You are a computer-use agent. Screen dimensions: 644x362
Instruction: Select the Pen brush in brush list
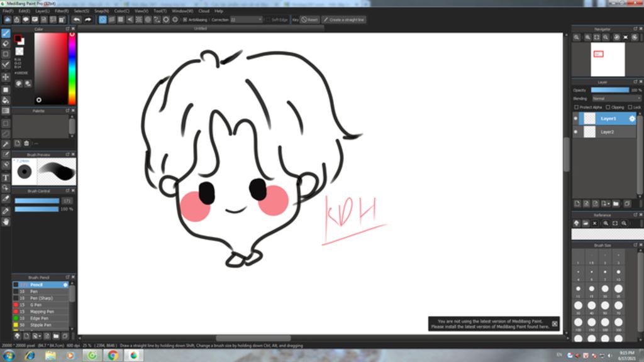pos(40,292)
